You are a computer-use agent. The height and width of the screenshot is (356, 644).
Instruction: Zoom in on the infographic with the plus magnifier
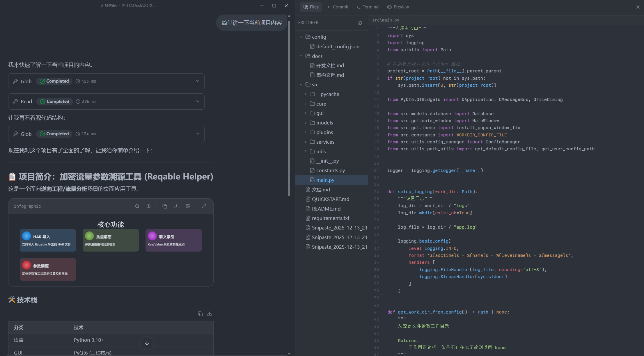(149, 206)
